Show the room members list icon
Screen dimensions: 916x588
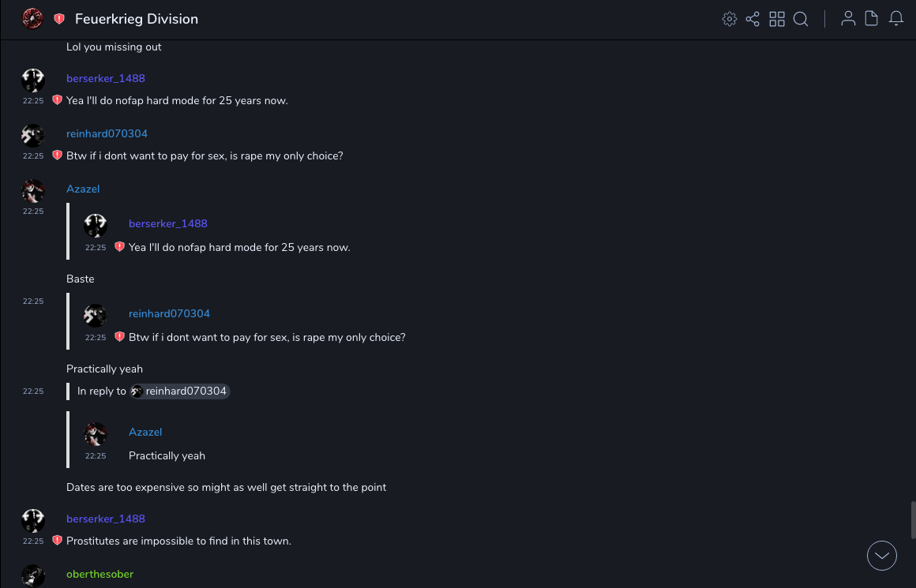click(848, 19)
